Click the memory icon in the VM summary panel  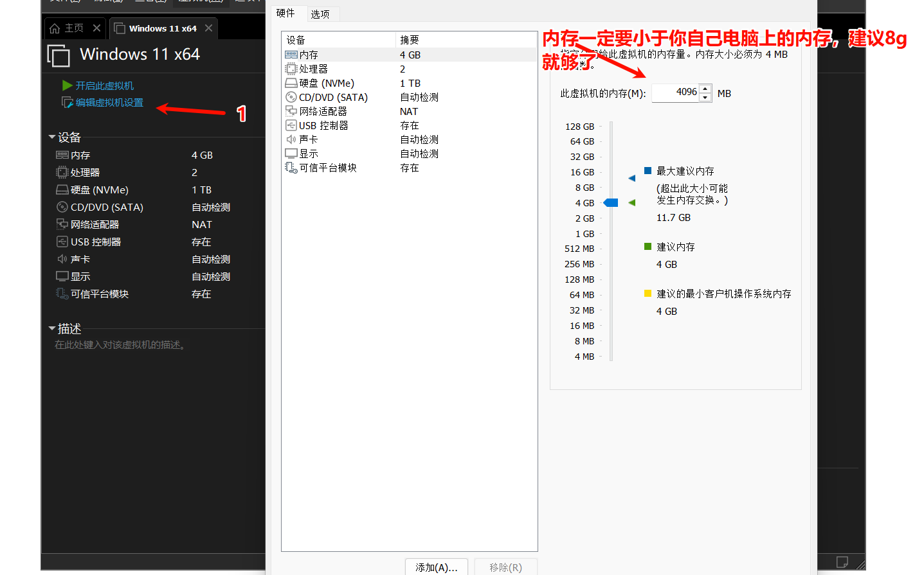(62, 155)
